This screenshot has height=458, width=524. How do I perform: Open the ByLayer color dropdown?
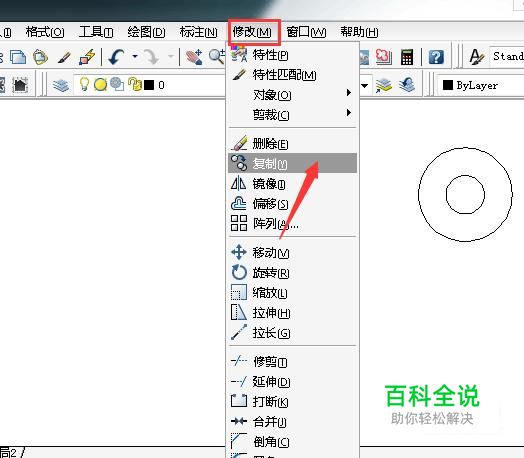point(481,86)
